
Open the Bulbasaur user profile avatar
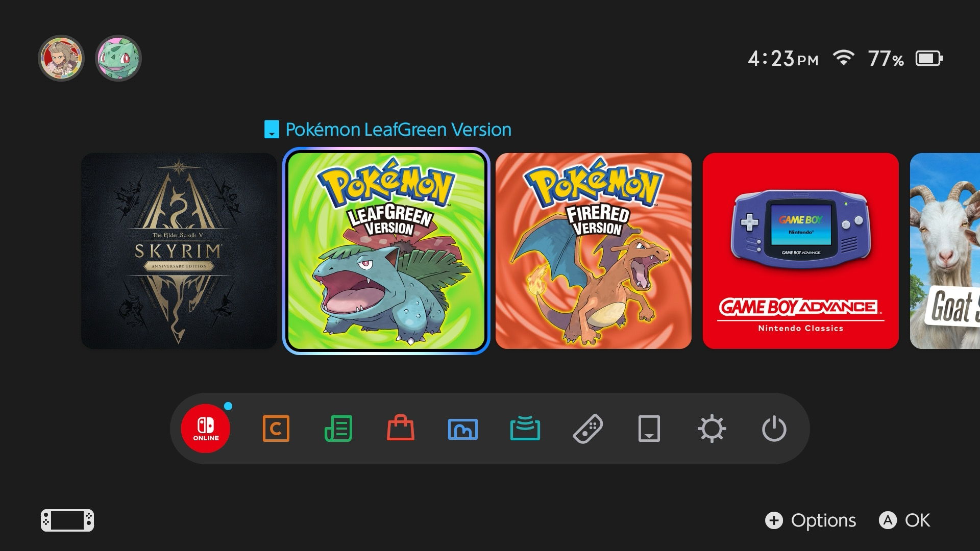click(x=118, y=58)
